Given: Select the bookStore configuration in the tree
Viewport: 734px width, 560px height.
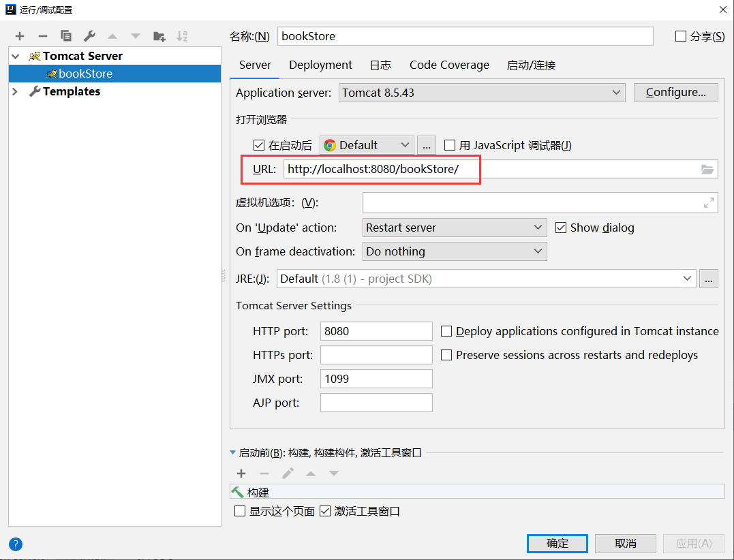Looking at the screenshot, I should click(x=114, y=74).
